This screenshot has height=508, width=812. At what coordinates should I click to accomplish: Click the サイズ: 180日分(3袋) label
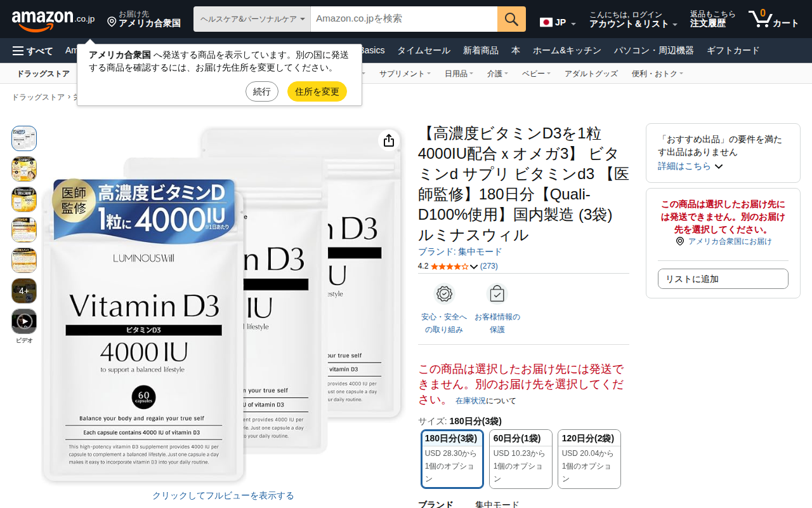[x=460, y=421]
